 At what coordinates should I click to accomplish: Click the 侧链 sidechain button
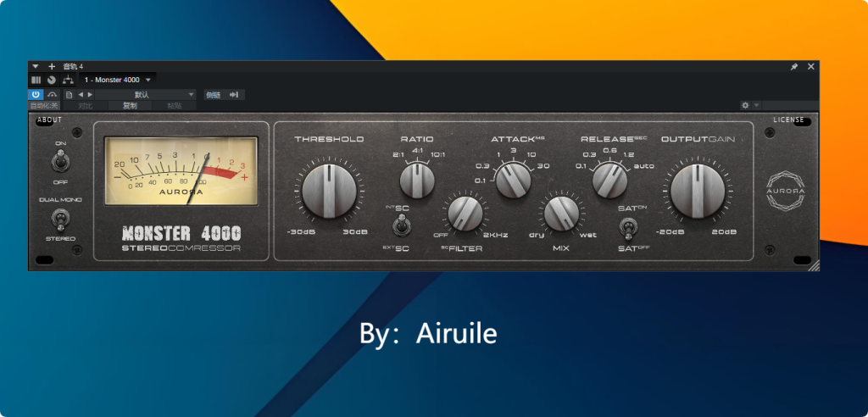213,95
